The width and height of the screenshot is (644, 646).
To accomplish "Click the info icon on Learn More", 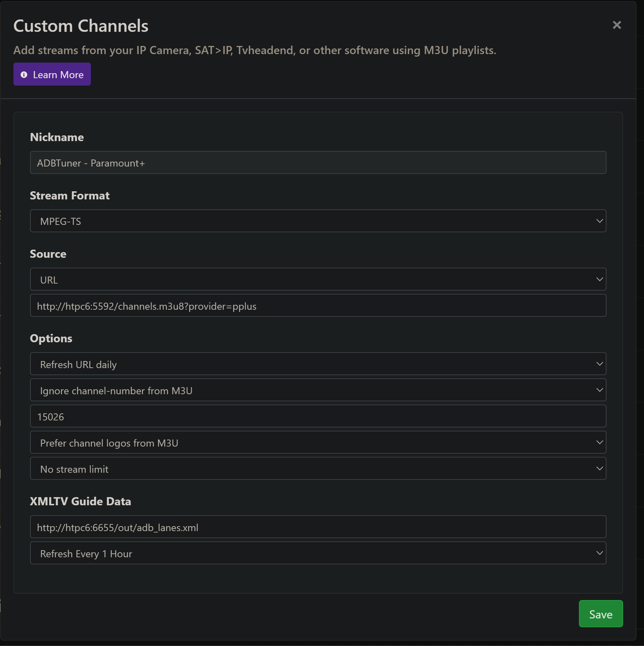I will point(24,75).
